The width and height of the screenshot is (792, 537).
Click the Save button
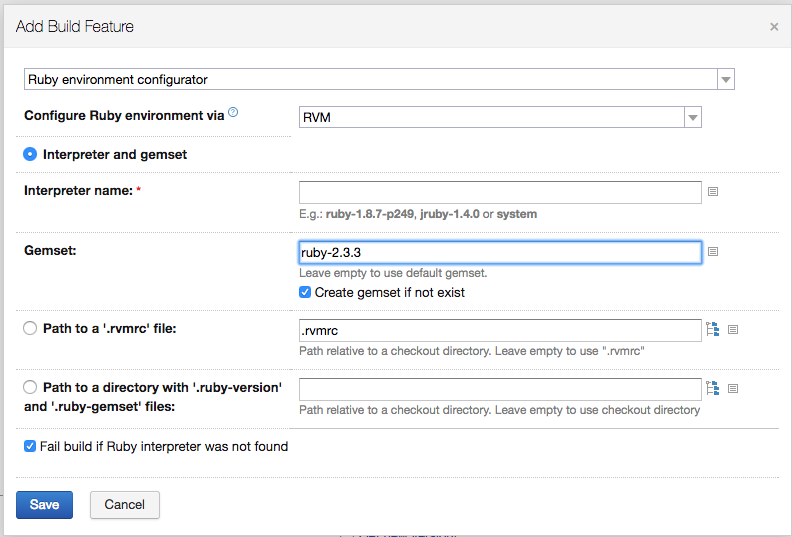click(x=44, y=505)
